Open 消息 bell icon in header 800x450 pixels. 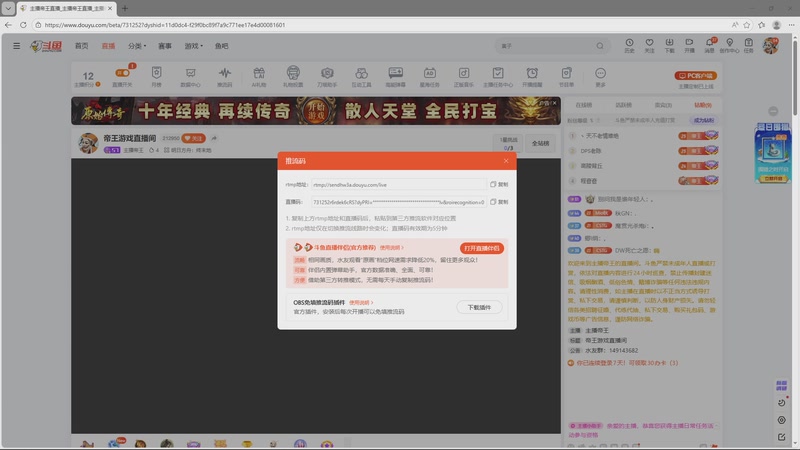(x=710, y=45)
